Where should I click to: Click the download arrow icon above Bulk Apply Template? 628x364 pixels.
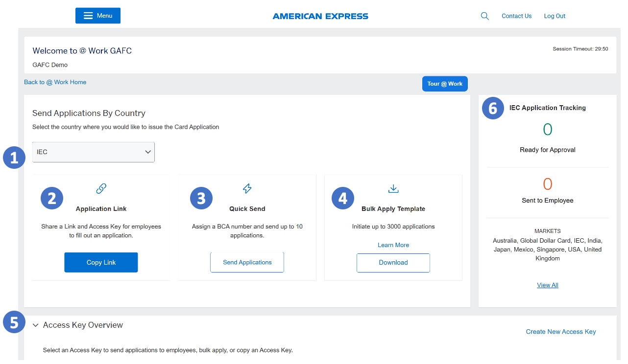click(x=393, y=188)
